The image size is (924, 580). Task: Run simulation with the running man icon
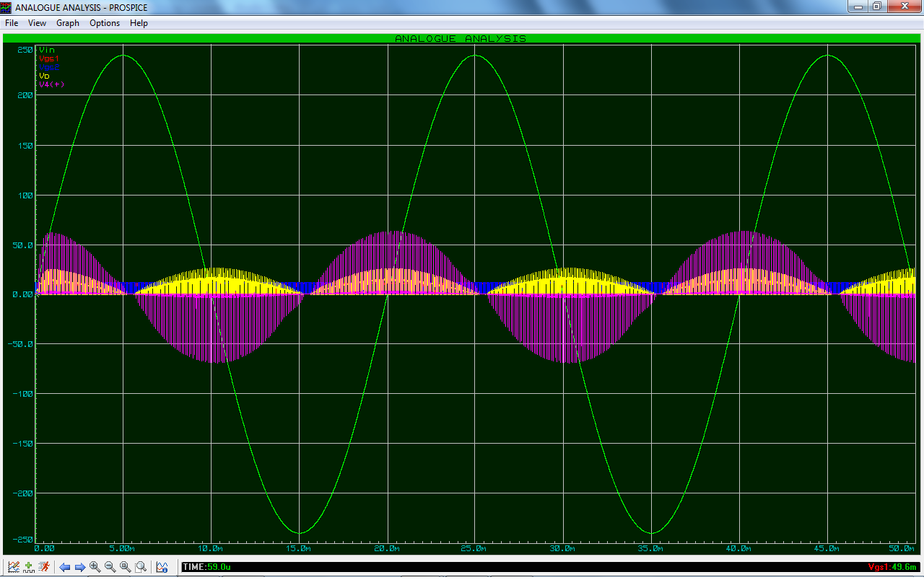point(44,567)
